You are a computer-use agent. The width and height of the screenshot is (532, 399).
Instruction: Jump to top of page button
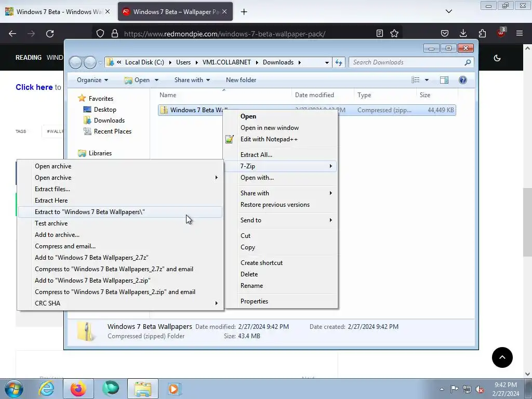[502, 357]
